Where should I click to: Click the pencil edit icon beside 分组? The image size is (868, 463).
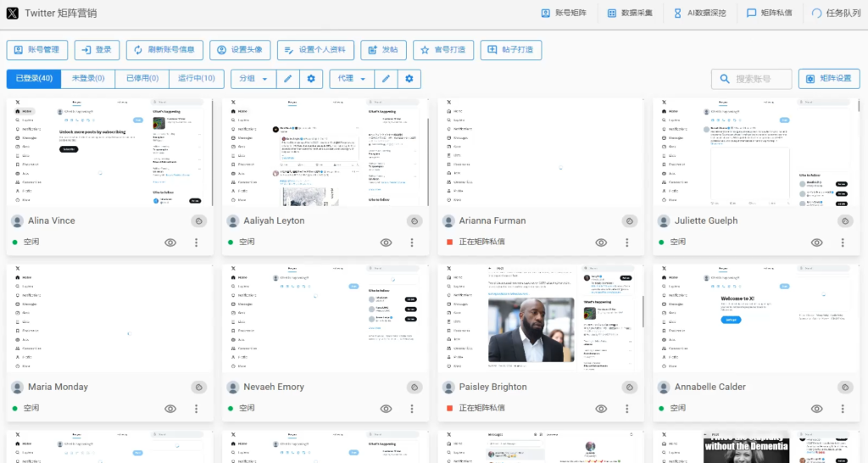(x=288, y=79)
